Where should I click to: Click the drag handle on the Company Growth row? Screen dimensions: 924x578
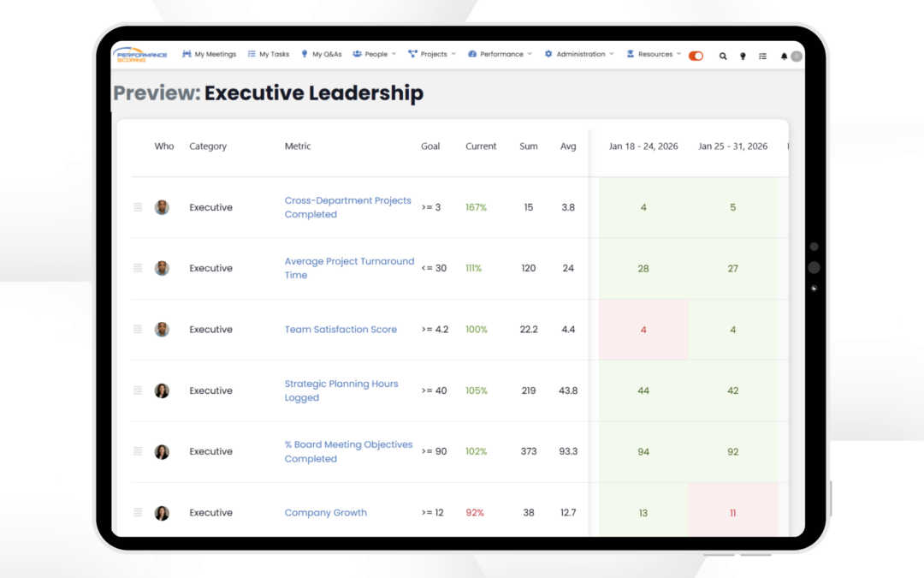point(138,512)
